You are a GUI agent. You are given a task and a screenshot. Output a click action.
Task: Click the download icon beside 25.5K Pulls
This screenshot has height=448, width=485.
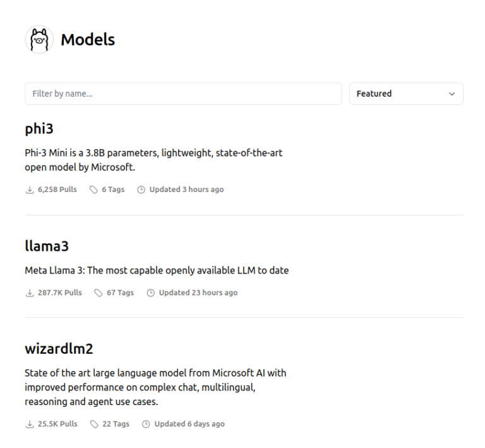(x=30, y=424)
